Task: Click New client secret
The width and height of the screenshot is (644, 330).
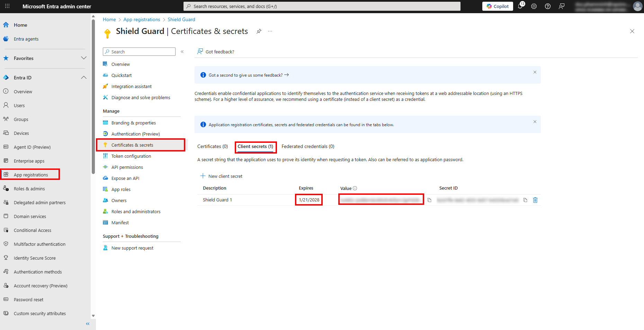Action: [x=222, y=176]
